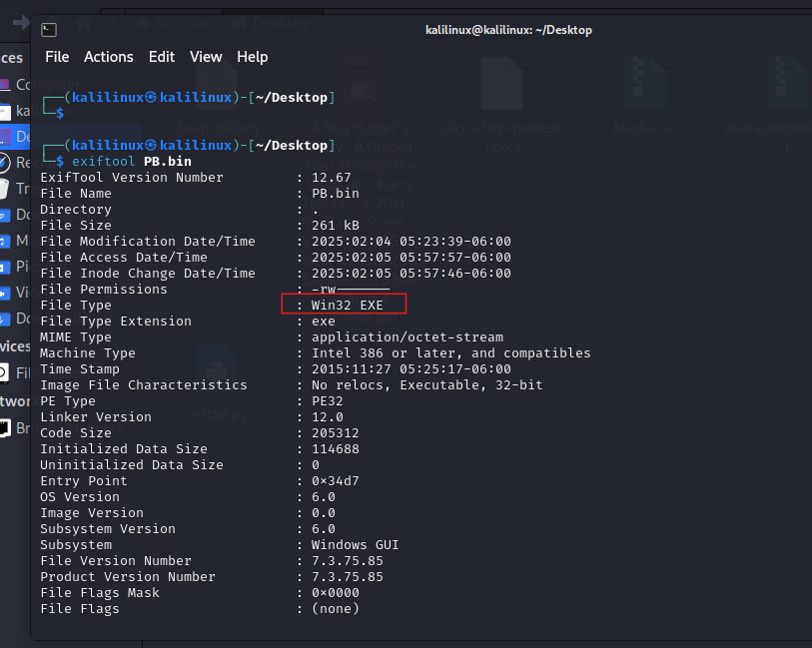
Task: Select Recent in the file manager sidebar
Action: click(15, 163)
